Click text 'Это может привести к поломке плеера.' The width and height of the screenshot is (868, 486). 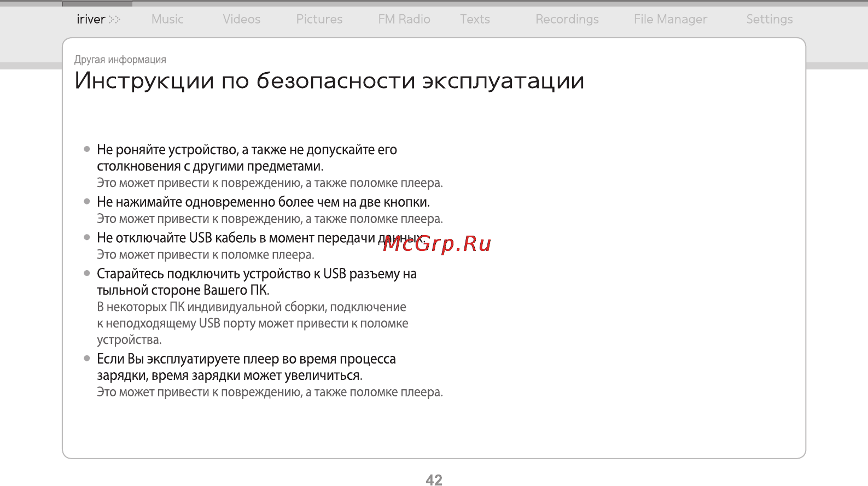point(206,255)
